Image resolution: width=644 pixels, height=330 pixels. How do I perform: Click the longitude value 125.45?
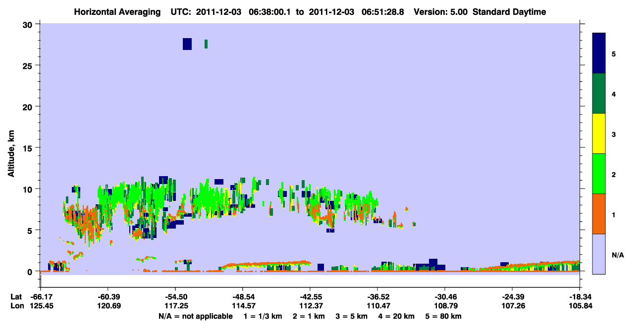(x=41, y=306)
